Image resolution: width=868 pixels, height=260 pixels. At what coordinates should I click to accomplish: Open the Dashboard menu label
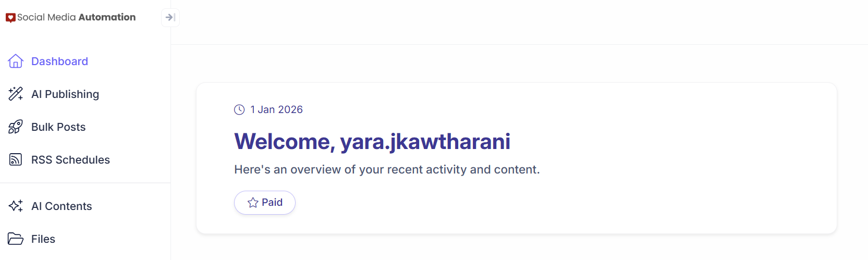pos(59,61)
